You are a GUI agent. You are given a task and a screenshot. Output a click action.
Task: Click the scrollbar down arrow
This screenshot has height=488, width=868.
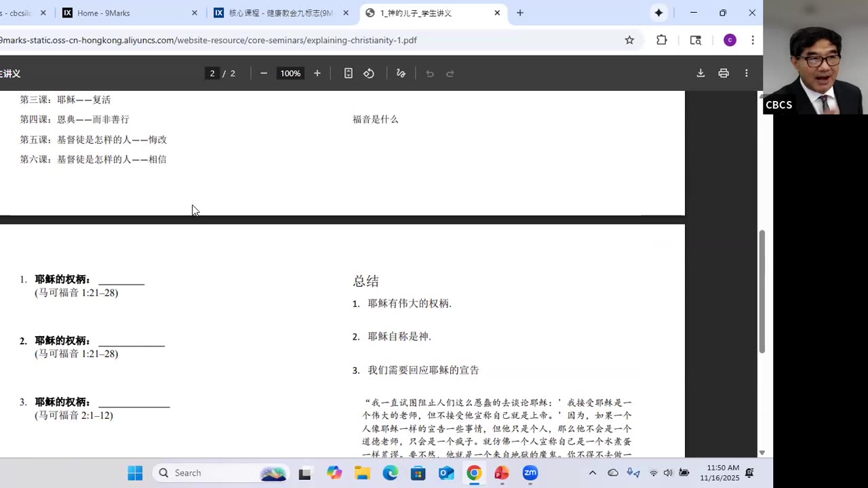click(x=762, y=452)
